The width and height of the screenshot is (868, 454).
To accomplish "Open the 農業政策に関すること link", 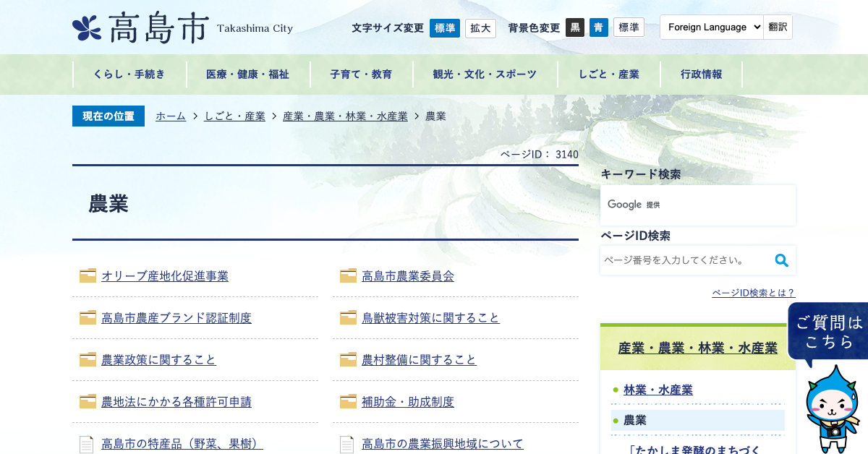I will (x=158, y=360).
